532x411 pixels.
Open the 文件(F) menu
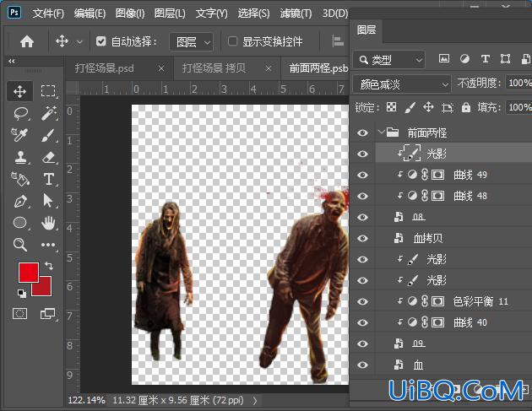[x=48, y=14]
